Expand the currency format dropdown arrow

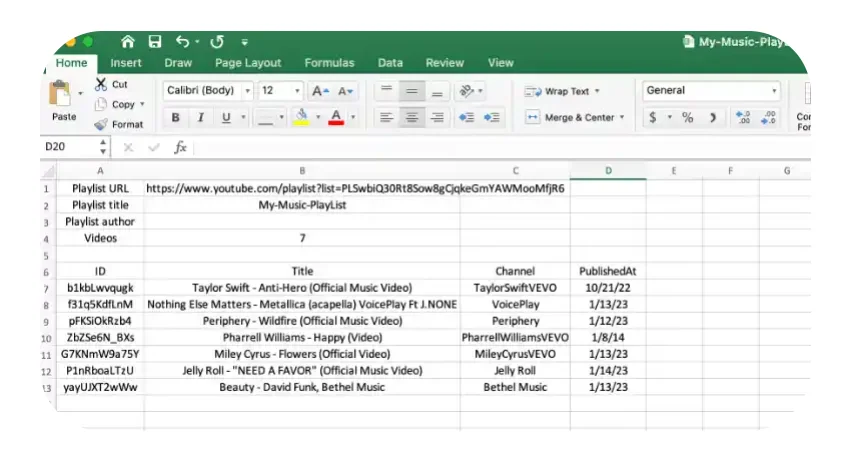670,117
